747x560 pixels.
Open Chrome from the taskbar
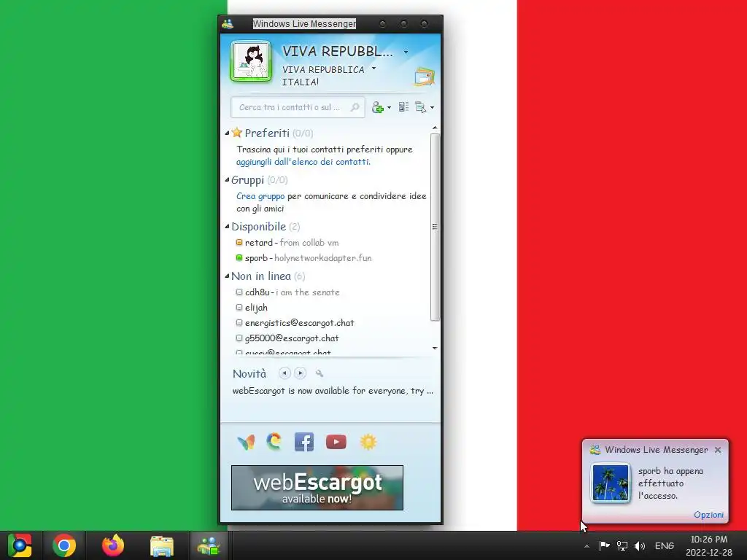(x=64, y=545)
